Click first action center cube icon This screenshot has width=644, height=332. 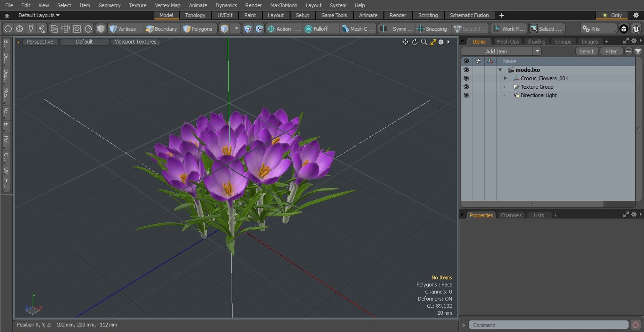[x=248, y=29]
